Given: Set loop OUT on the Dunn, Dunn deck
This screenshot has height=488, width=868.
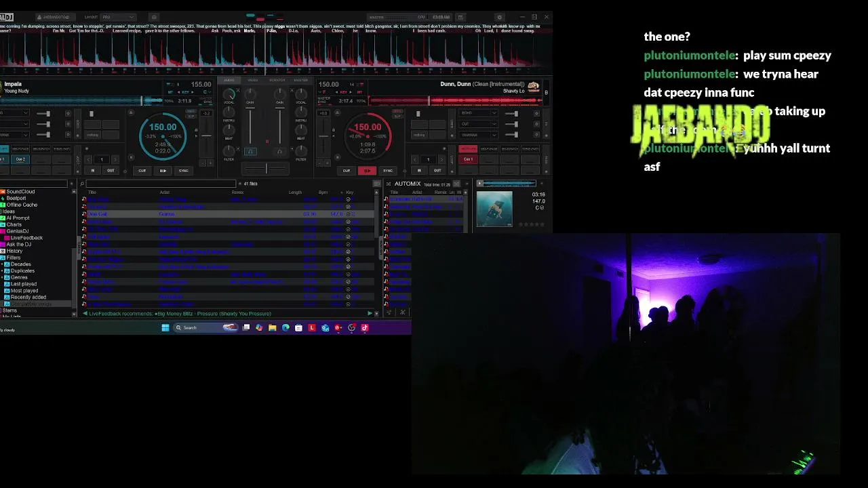Looking at the screenshot, I should 437,171.
